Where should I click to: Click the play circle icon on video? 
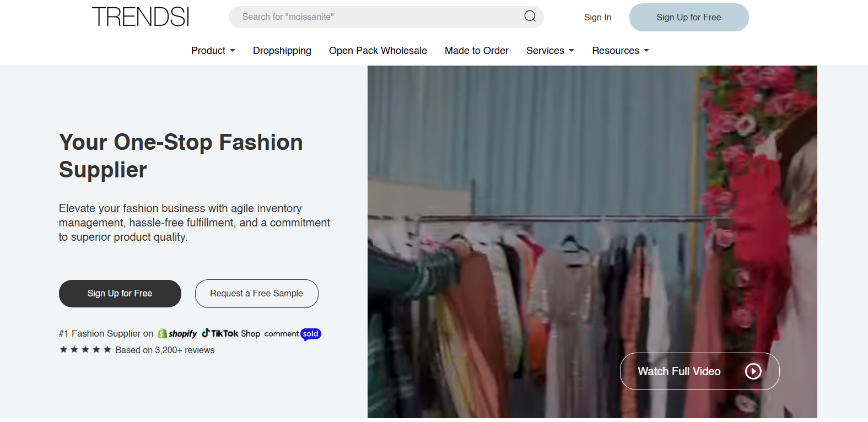click(x=753, y=371)
